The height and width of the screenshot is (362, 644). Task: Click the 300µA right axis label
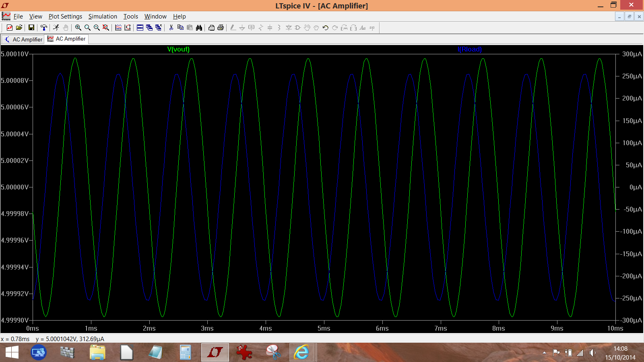coord(632,54)
